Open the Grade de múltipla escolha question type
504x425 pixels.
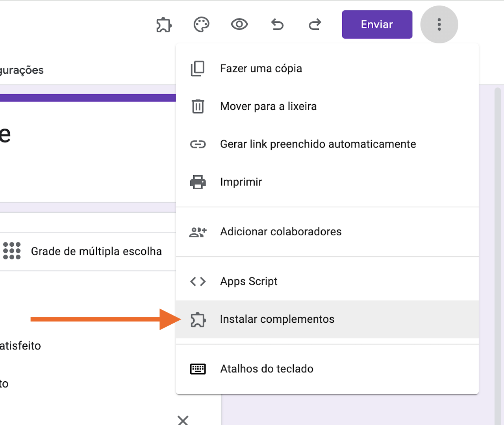pos(96,251)
